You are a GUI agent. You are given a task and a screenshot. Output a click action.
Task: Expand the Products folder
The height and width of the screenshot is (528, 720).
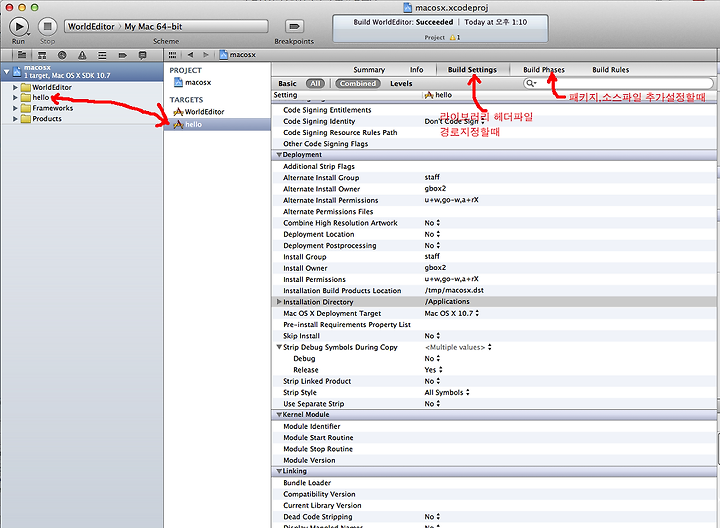15,118
